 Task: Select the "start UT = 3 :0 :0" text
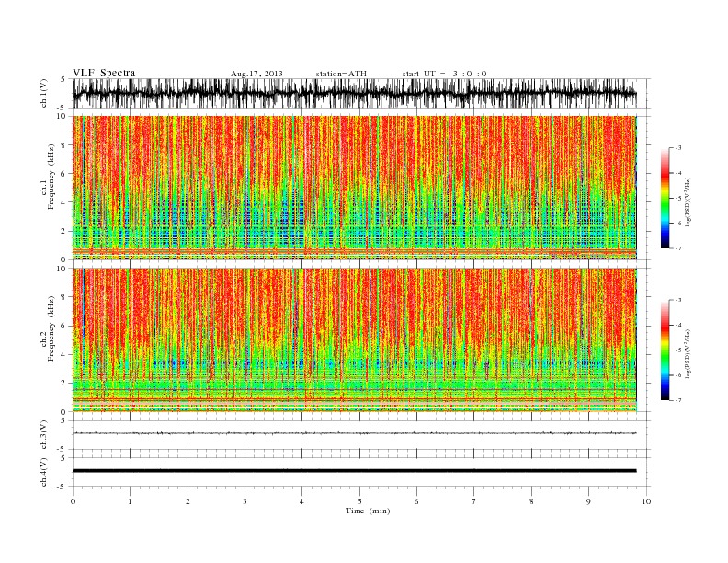point(444,74)
